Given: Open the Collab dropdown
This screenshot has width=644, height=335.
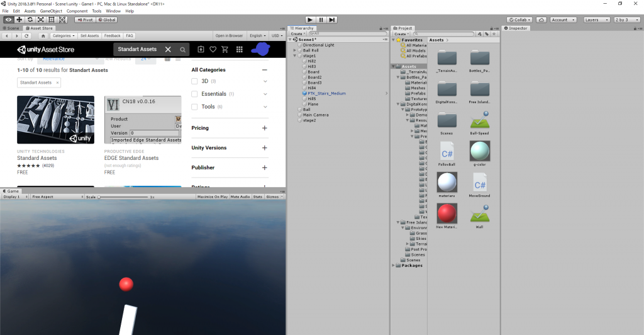Looking at the screenshot, I should [x=520, y=20].
